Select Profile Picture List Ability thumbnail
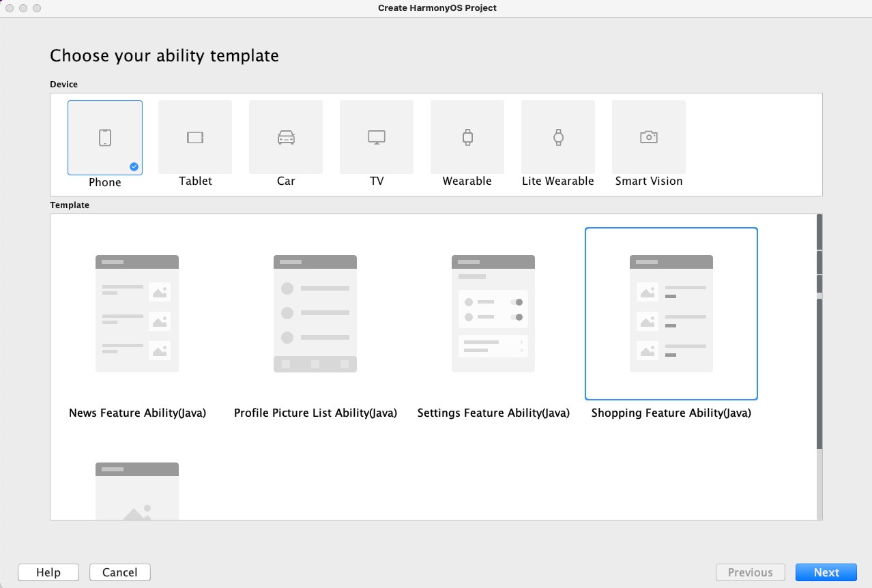The height and width of the screenshot is (588, 872). pyautogui.click(x=315, y=314)
